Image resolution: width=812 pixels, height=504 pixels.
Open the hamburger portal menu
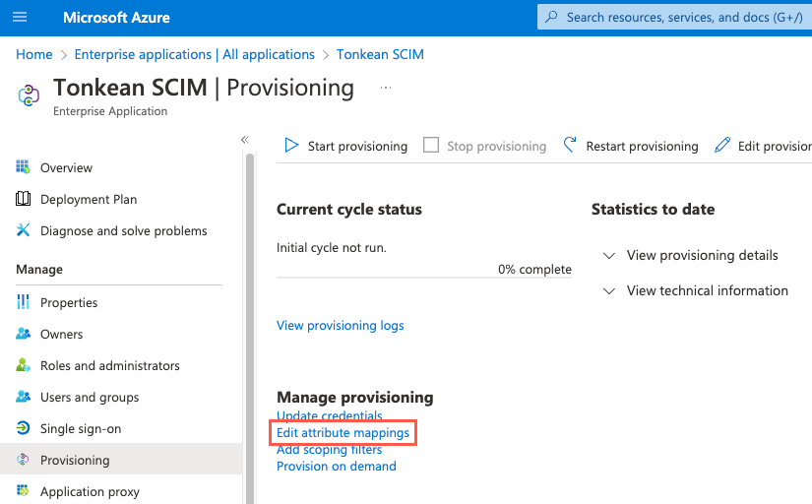coord(20,17)
